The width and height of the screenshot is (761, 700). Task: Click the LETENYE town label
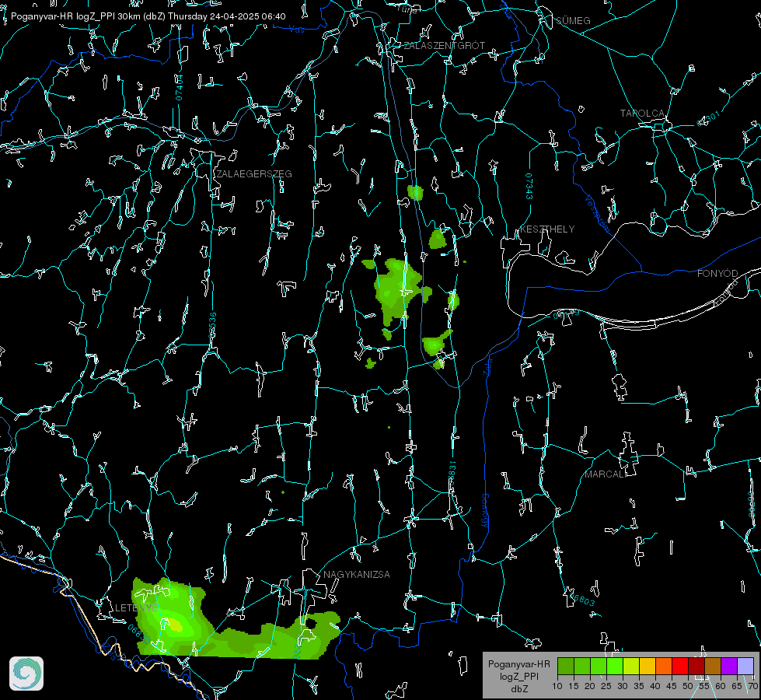click(136, 608)
